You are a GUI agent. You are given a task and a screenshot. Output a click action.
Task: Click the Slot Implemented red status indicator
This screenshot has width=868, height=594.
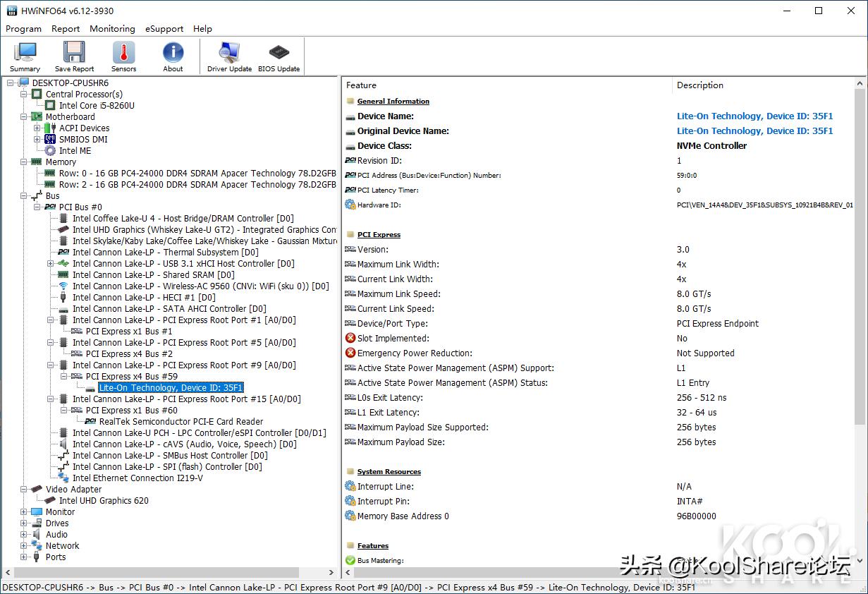(x=351, y=338)
